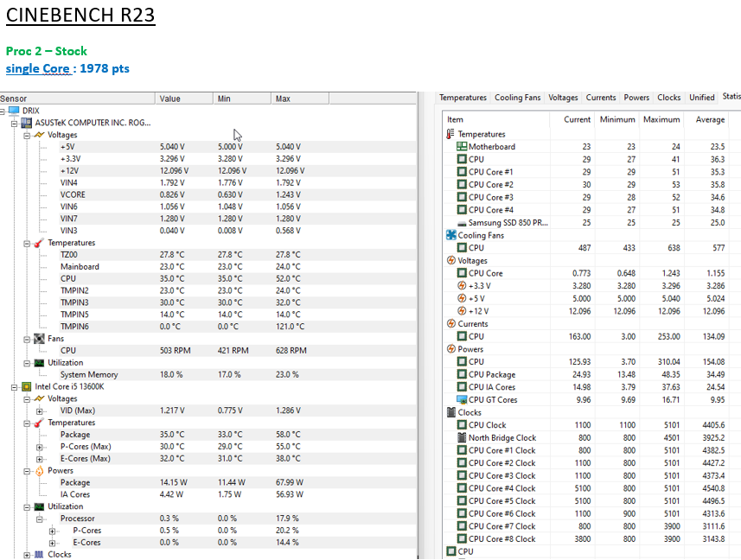Click the CPU Package power icon

tap(462, 374)
